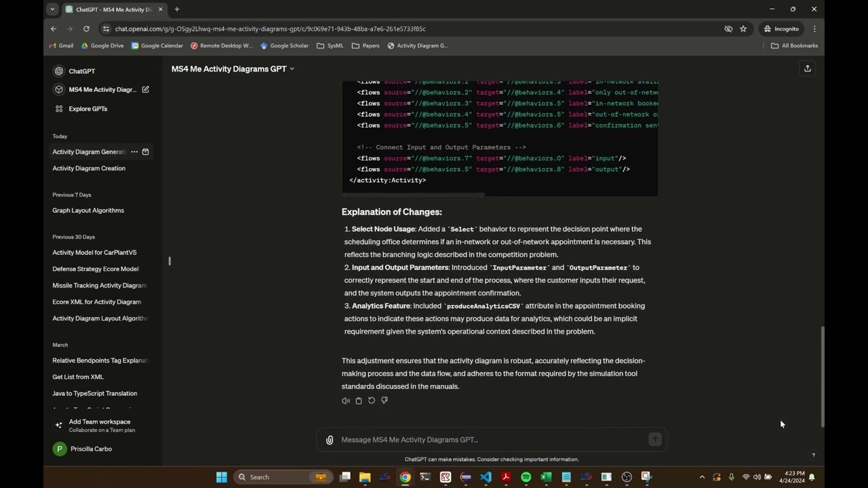Click the Message MS4 Me Activity Diagrams GPT input
The height and width of the screenshot is (488, 868).
(491, 440)
